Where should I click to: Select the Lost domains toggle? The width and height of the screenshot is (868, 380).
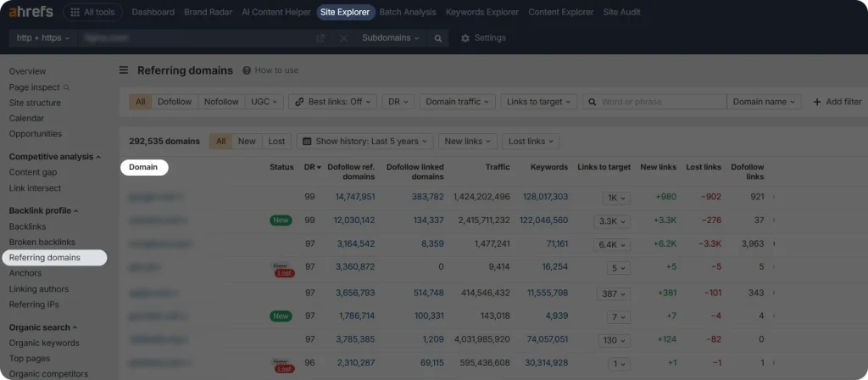coord(277,142)
